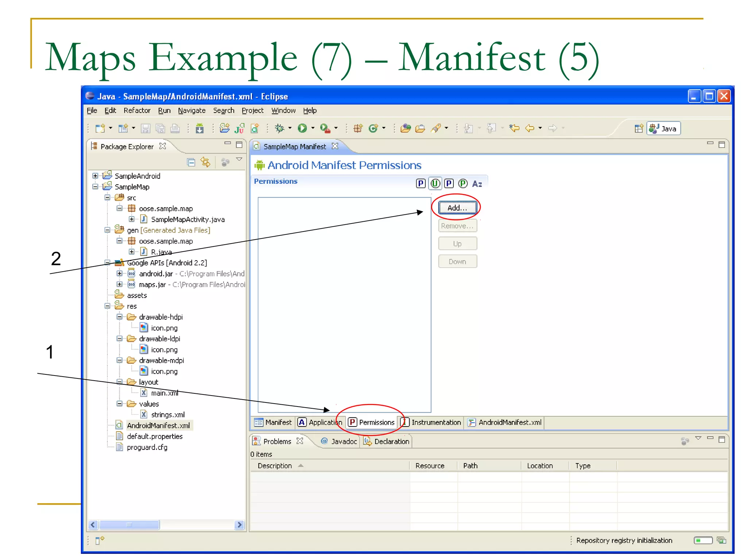Screen dimensions: 747x560
Task: Click the Search flashlight toolbar icon
Action: (436, 128)
